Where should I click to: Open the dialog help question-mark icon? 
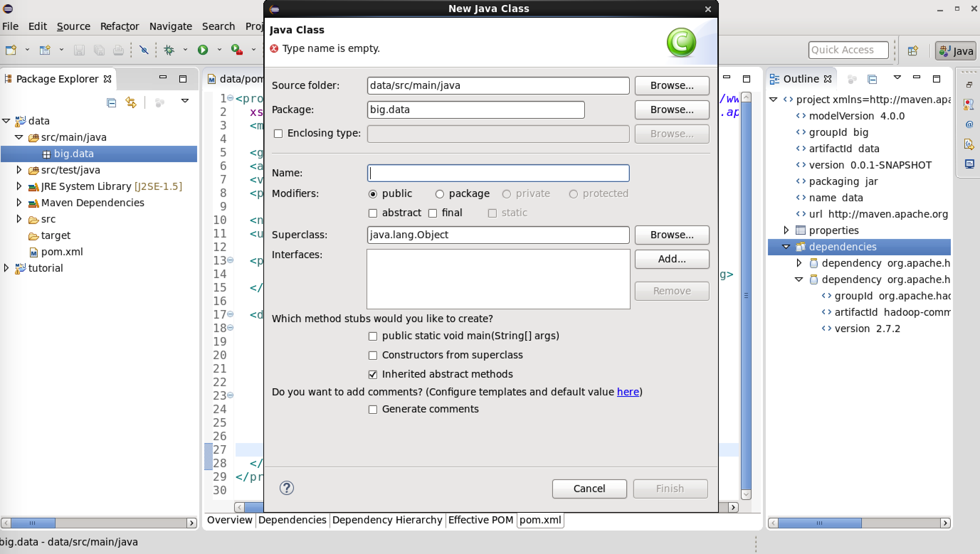pyautogui.click(x=286, y=488)
